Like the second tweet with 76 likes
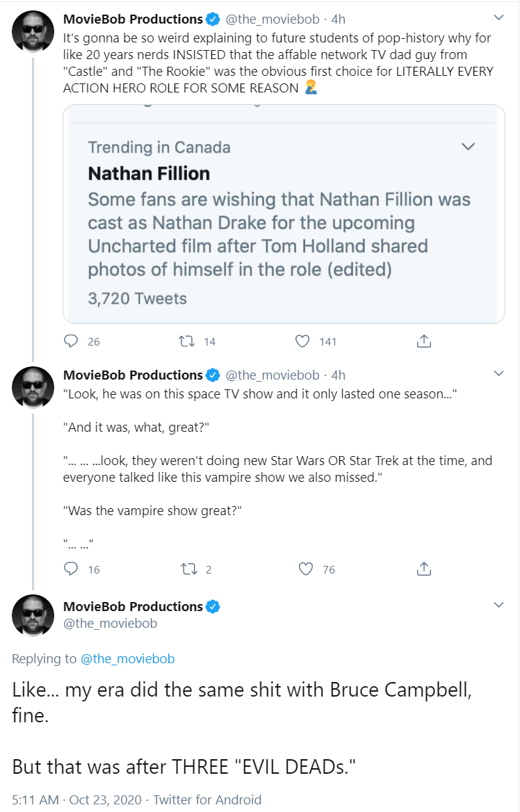Screen dimensions: 520x812 pyautogui.click(x=306, y=569)
